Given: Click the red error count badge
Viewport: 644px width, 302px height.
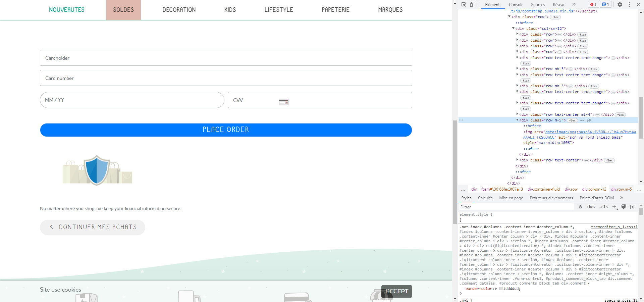Looking at the screenshot, I should click(x=593, y=4).
